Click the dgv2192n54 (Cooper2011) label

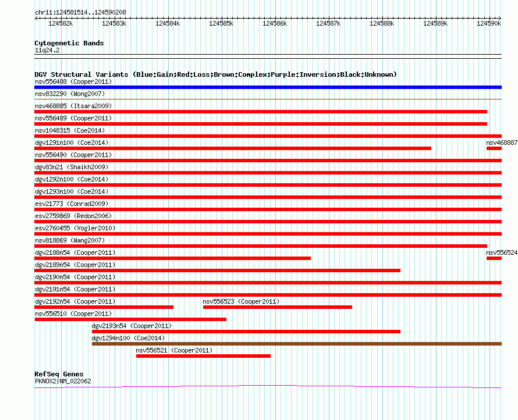(x=75, y=301)
